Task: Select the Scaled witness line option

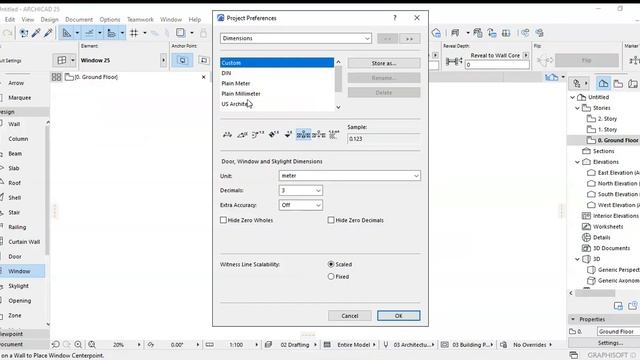Action: (331, 264)
